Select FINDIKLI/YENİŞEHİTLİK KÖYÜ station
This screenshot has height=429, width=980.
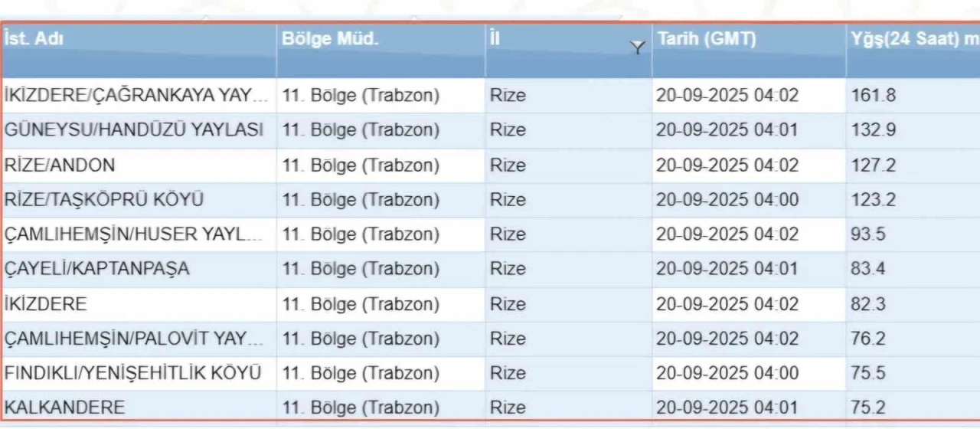click(133, 373)
